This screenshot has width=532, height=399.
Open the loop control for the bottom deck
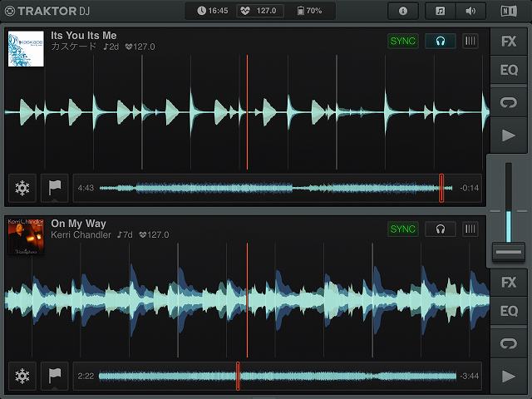pos(509,343)
